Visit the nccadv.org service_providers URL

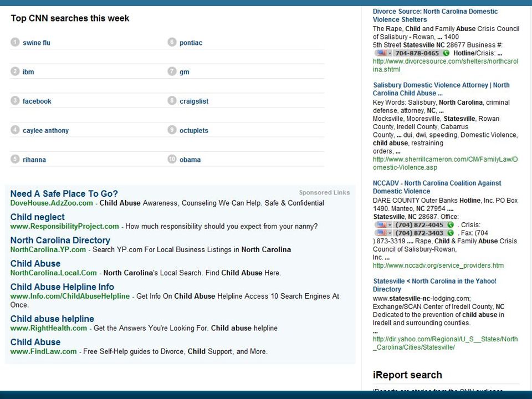click(x=438, y=265)
